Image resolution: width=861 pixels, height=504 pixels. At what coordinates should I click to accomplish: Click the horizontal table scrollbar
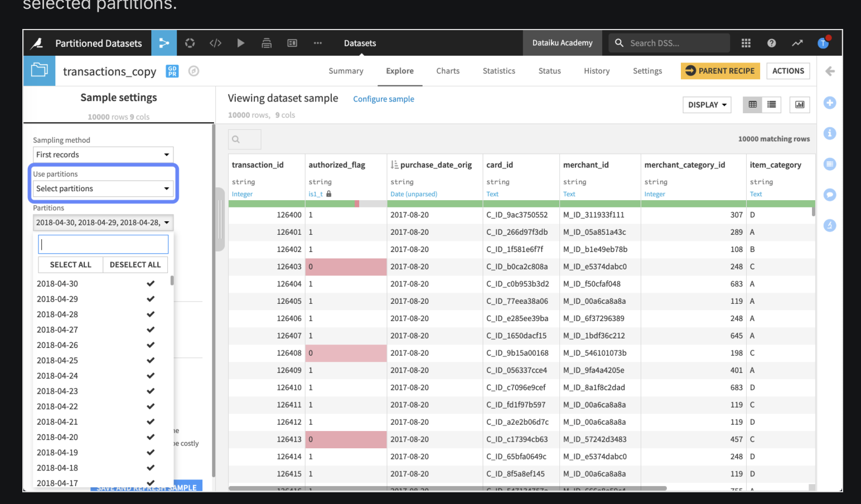pyautogui.click(x=447, y=488)
